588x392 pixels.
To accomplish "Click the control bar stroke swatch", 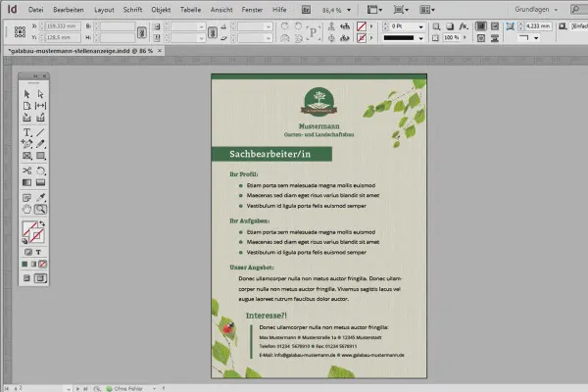I will coord(362,38).
